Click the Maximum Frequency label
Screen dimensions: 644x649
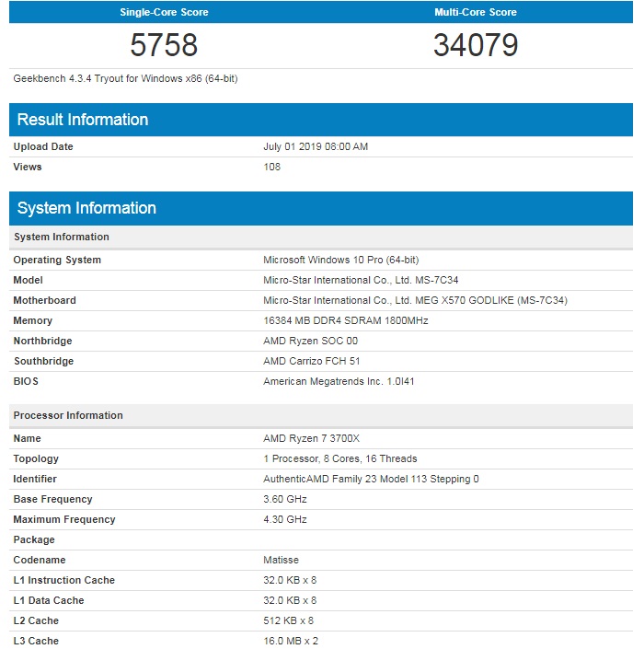click(x=64, y=519)
